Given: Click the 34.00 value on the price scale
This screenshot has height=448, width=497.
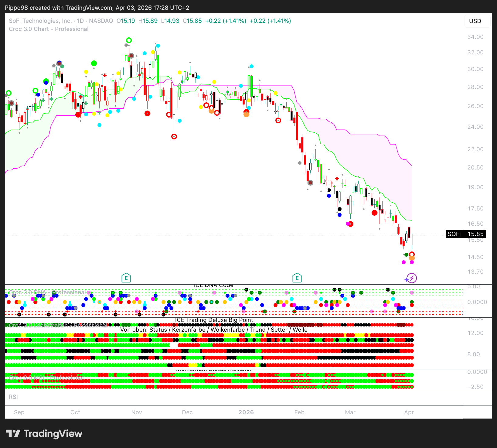Looking at the screenshot, I should point(475,37).
